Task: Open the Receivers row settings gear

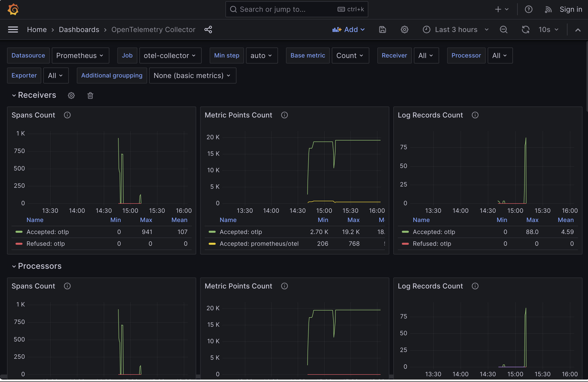Action: (71, 95)
